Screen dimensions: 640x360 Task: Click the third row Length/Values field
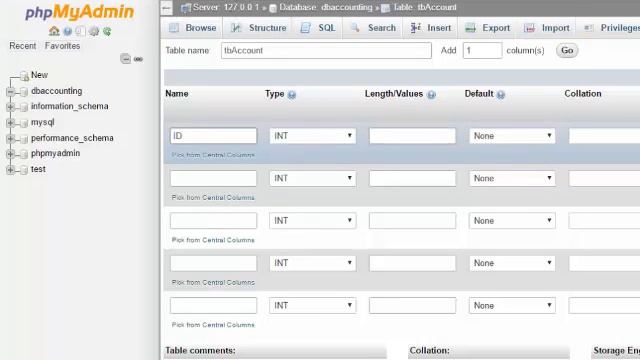click(x=412, y=221)
